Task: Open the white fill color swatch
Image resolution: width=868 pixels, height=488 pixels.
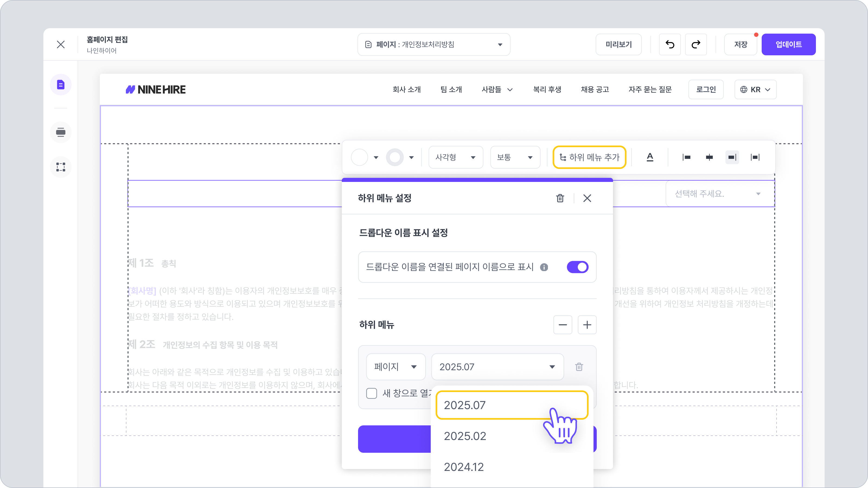Action: pyautogui.click(x=359, y=157)
